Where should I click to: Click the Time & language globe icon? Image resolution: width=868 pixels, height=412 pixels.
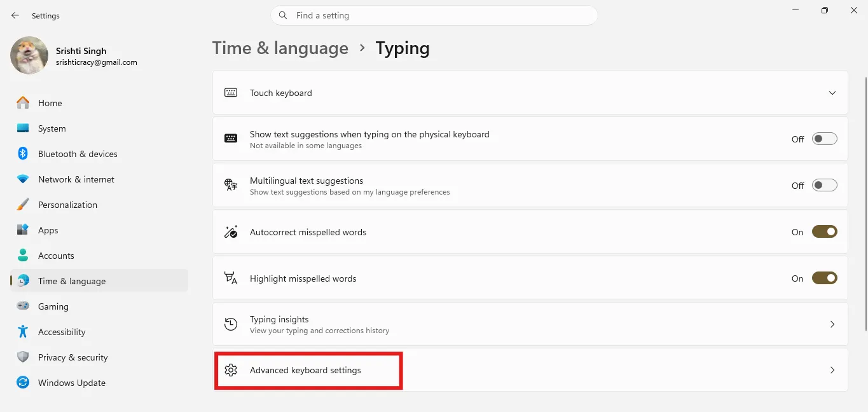click(x=23, y=281)
